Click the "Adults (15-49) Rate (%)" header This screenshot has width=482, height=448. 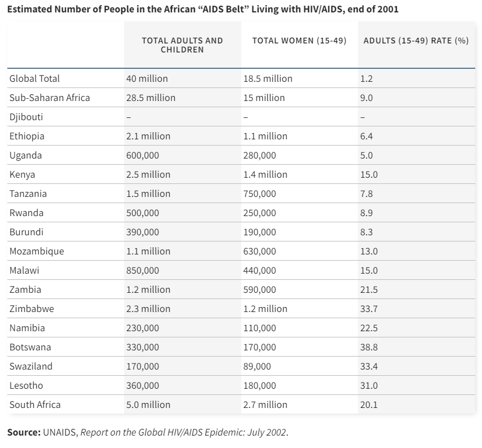click(x=415, y=41)
